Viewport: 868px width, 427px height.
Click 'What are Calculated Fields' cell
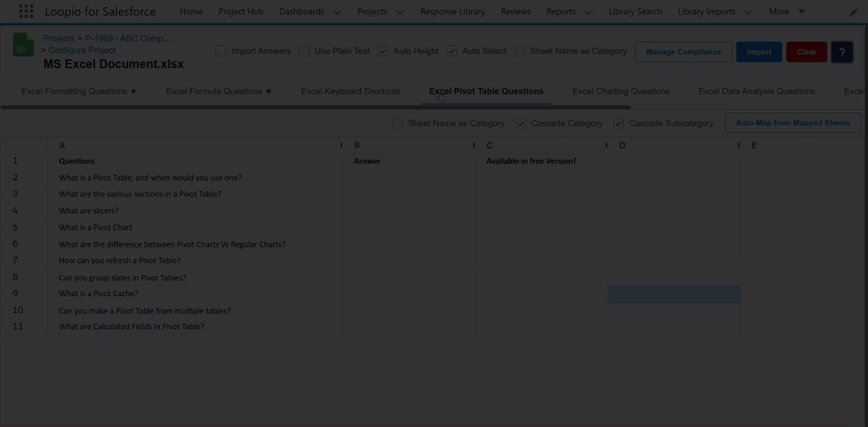coord(195,327)
